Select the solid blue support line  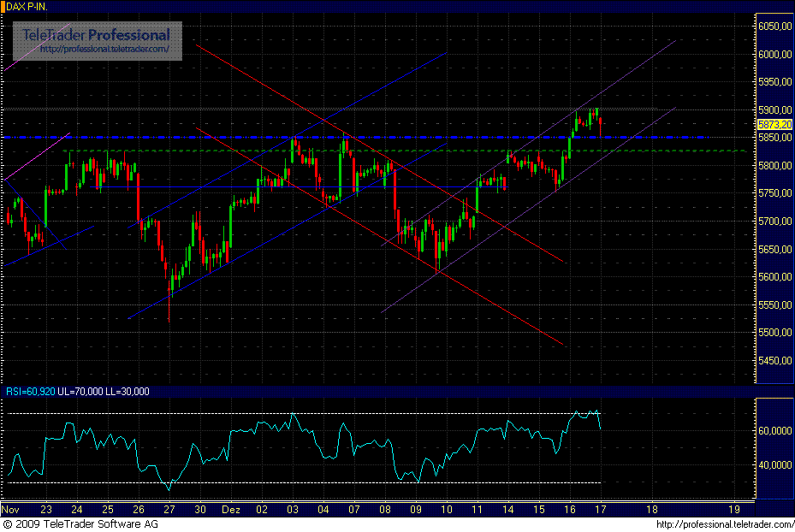click(214, 185)
